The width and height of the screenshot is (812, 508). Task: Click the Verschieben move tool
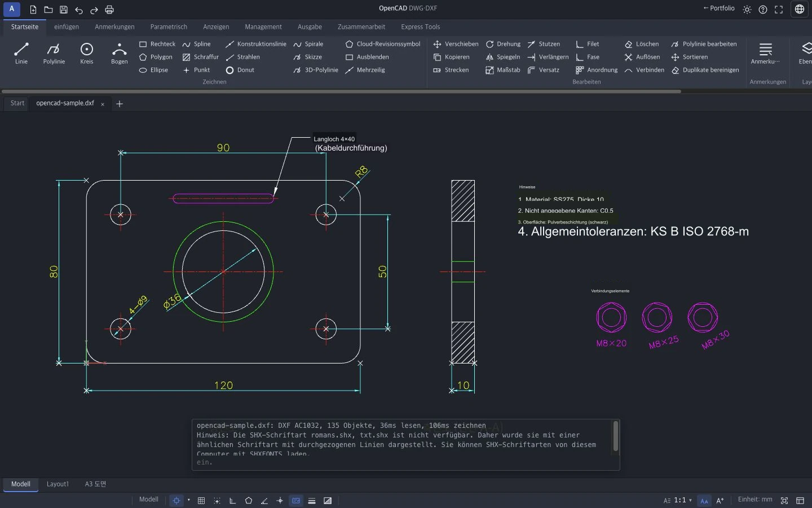click(456, 44)
